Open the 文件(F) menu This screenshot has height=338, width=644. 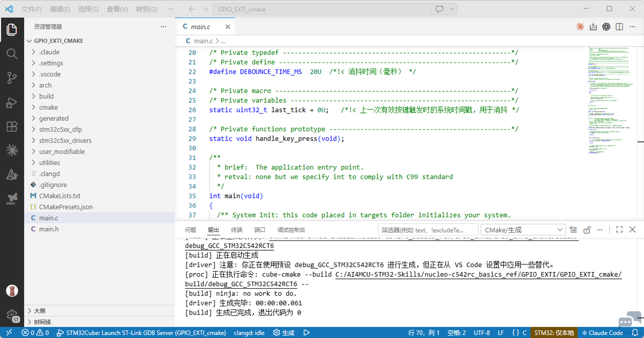[32, 9]
